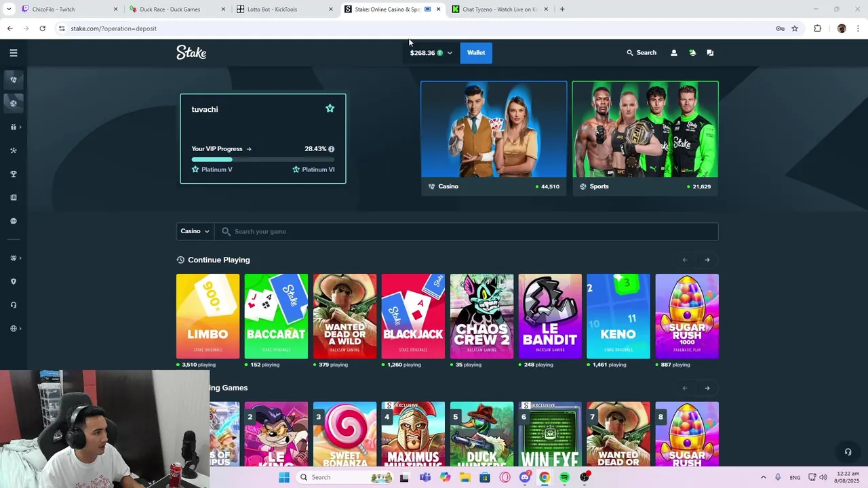Open the Blog news icon in sidebar
This screenshot has height=488, width=868.
pos(13,198)
